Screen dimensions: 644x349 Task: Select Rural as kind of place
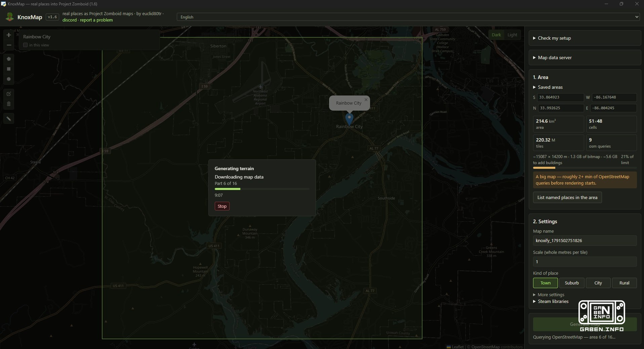click(624, 283)
